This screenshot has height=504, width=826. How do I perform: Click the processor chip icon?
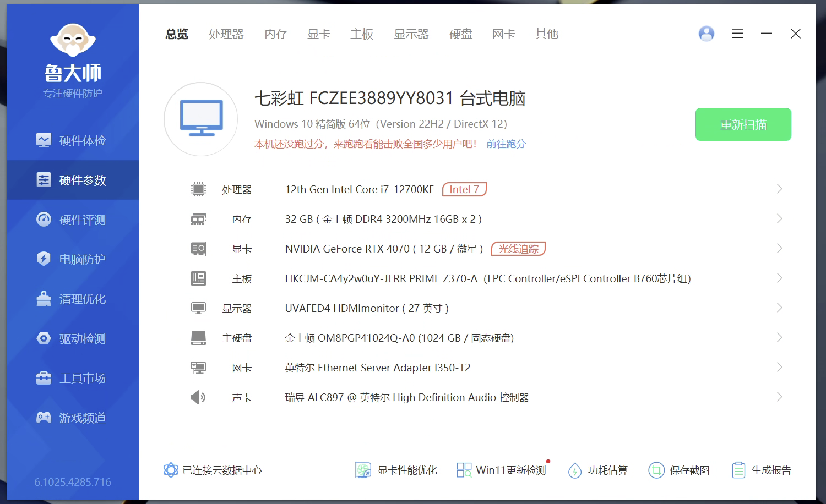pos(198,189)
